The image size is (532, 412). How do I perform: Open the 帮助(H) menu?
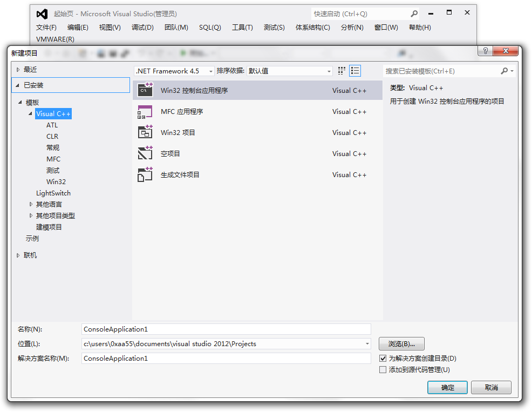420,27
